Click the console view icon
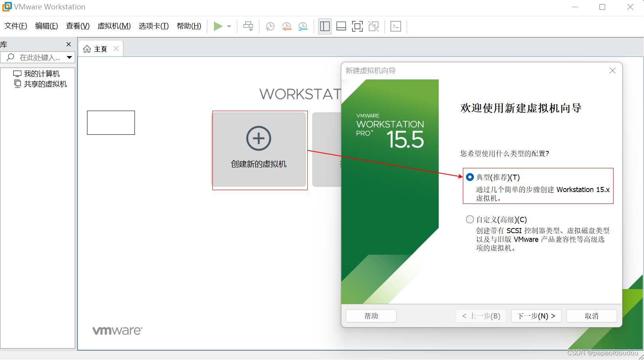Image resolution: width=644 pixels, height=360 pixels. [x=396, y=26]
